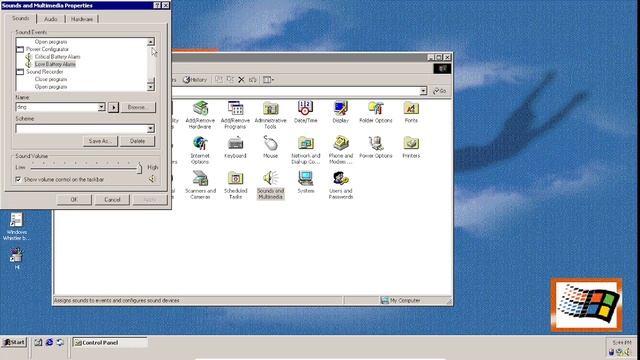Select the Sound Recorder event group
This screenshot has width=640, height=360.
pos(45,71)
